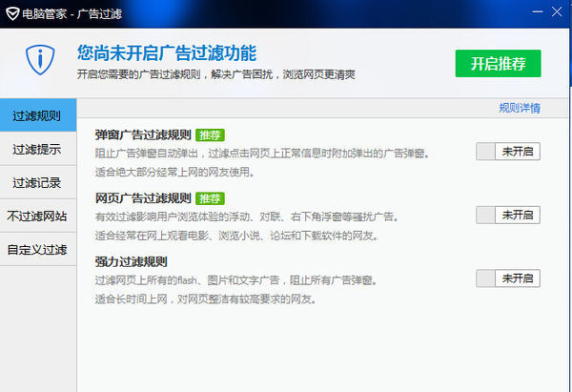Click the 弹窗广告过滤规则 heading
This screenshot has height=392, width=572.
click(x=143, y=135)
